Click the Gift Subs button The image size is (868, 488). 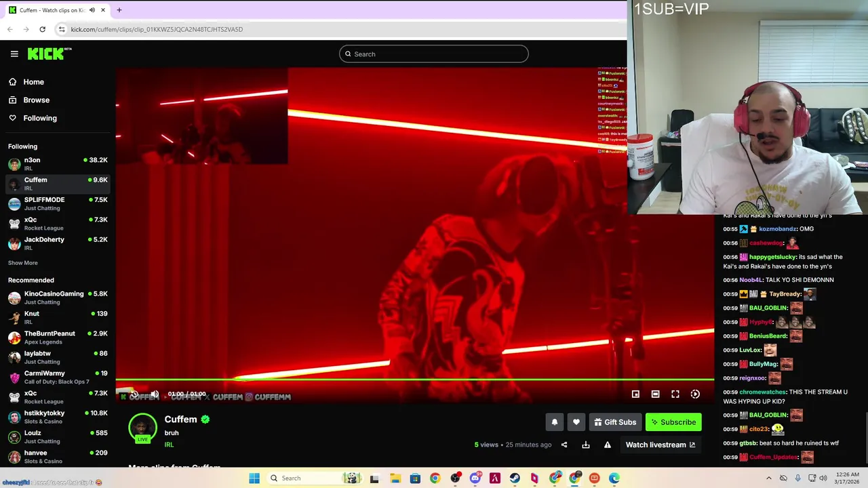615,422
